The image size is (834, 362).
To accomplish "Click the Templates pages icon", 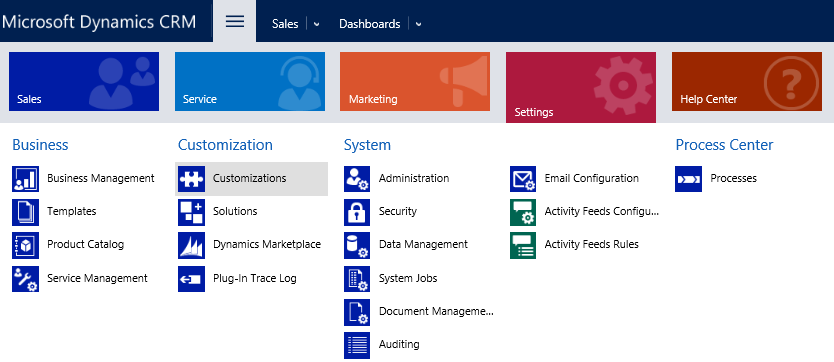I will pyautogui.click(x=26, y=212).
